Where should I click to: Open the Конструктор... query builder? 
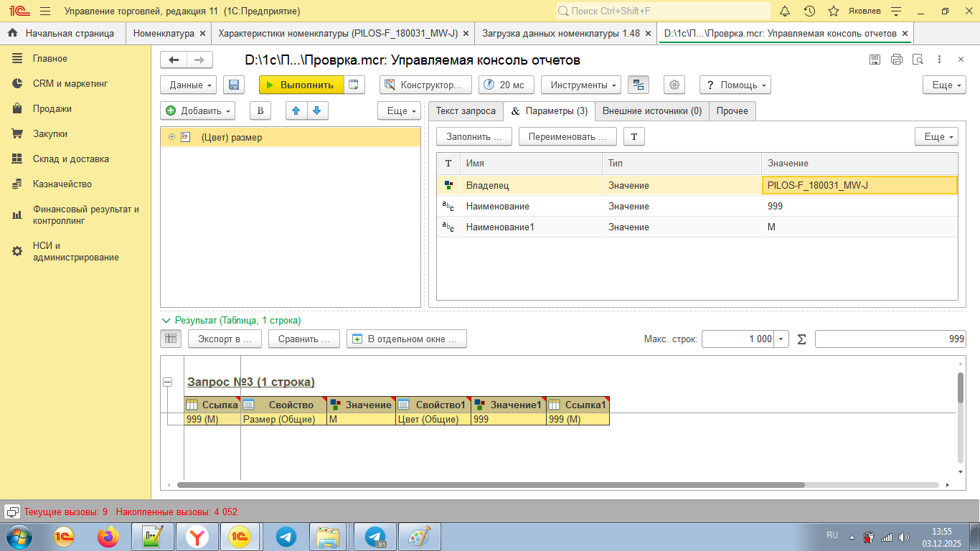(x=425, y=85)
